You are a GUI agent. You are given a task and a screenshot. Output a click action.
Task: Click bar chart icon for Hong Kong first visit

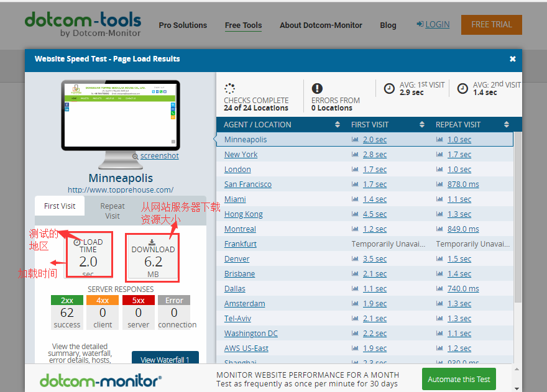point(355,214)
